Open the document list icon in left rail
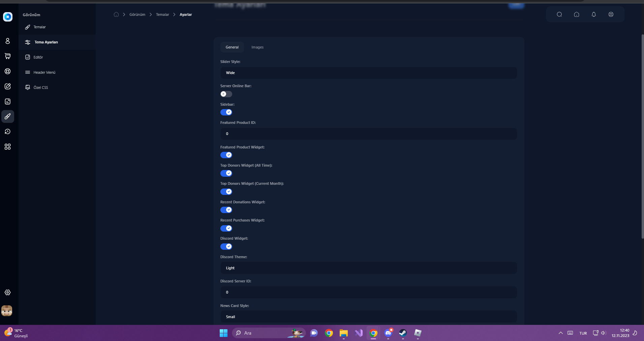 8,102
